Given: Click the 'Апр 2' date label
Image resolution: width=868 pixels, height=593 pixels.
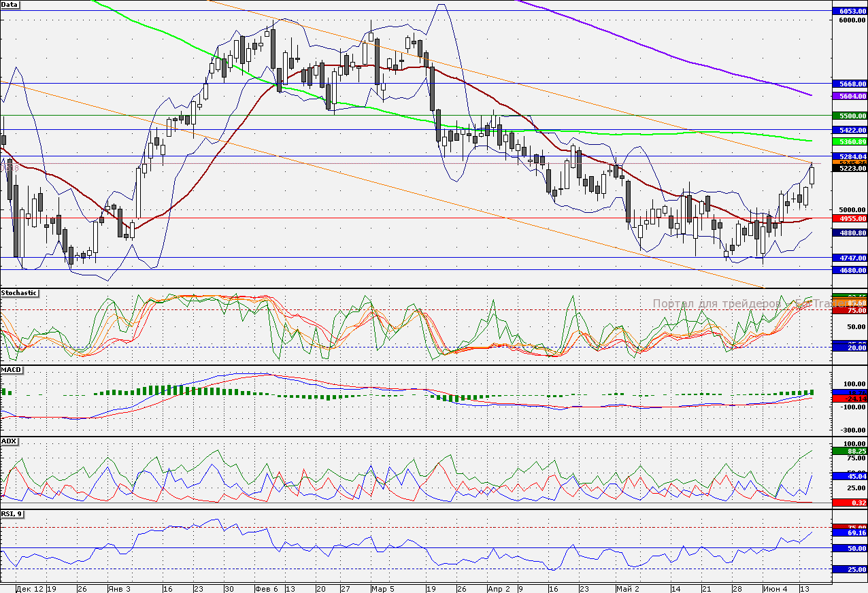Looking at the screenshot, I should tap(499, 588).
